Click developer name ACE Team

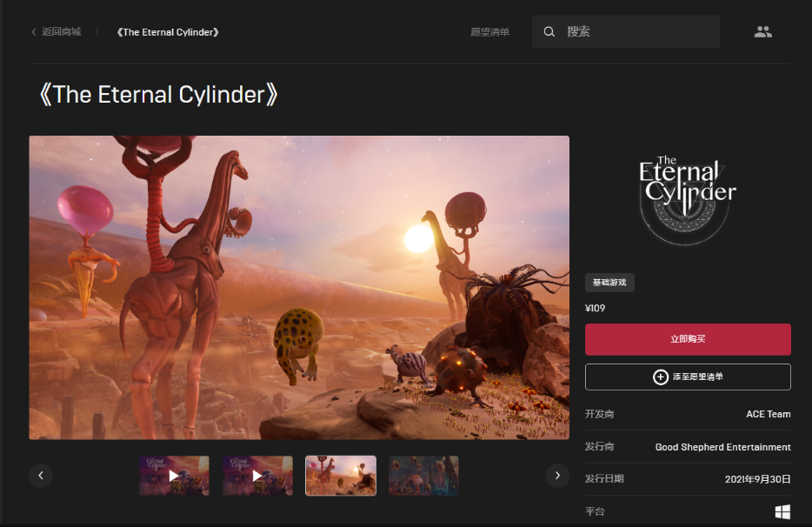click(768, 414)
